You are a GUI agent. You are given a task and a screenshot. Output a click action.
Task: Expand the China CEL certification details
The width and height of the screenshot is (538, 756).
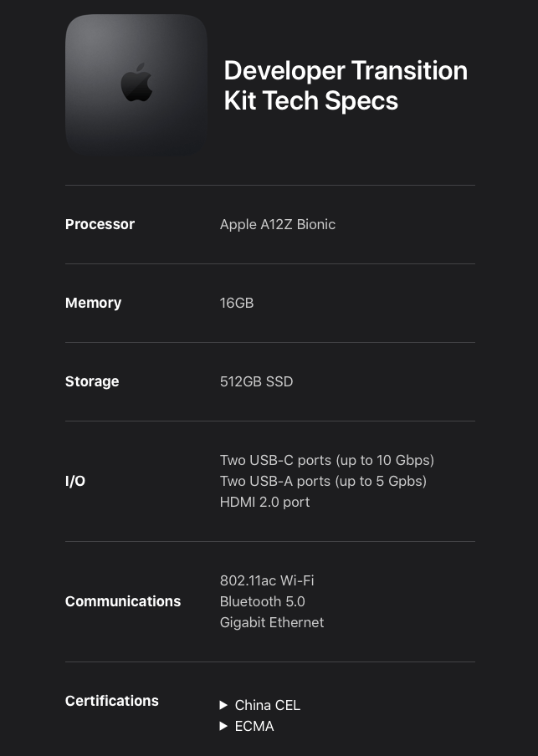pyautogui.click(x=259, y=705)
